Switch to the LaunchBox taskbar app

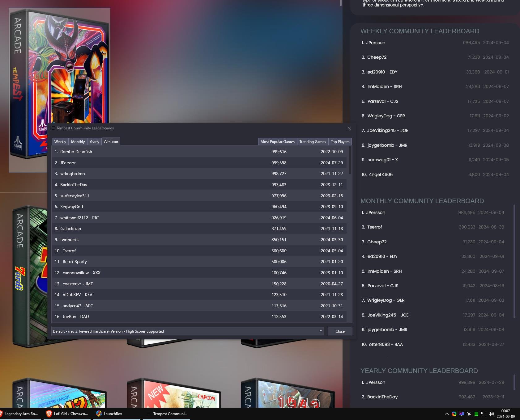(x=117, y=414)
